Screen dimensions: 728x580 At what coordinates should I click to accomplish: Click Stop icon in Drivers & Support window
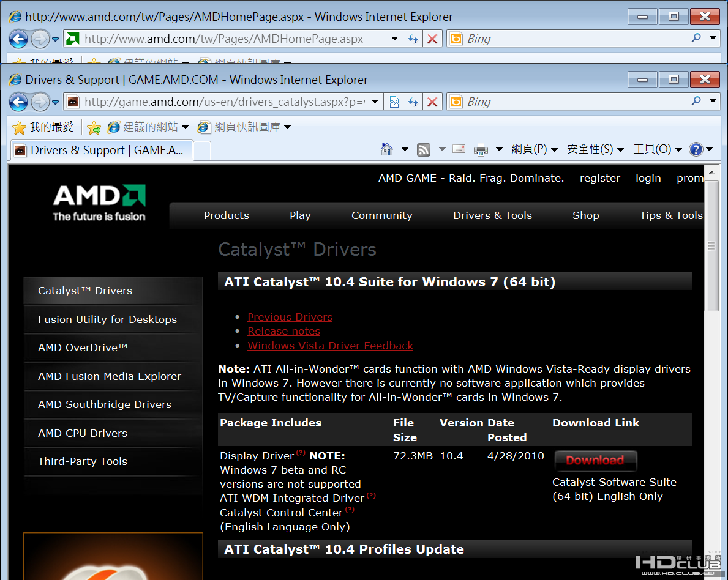click(432, 102)
